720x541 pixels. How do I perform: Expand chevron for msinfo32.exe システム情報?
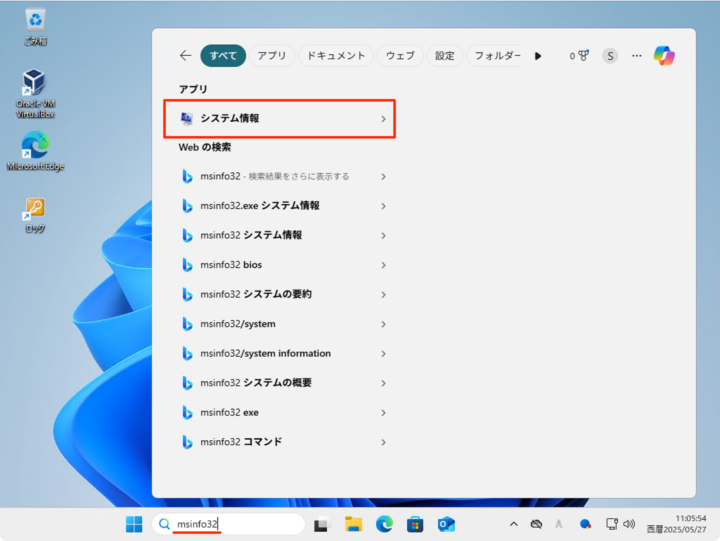click(383, 206)
